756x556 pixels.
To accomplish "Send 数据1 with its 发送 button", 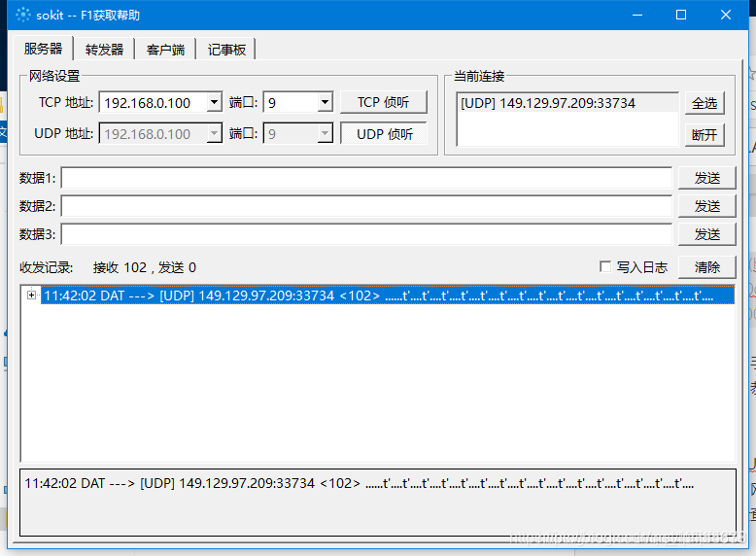I will pyautogui.click(x=706, y=178).
